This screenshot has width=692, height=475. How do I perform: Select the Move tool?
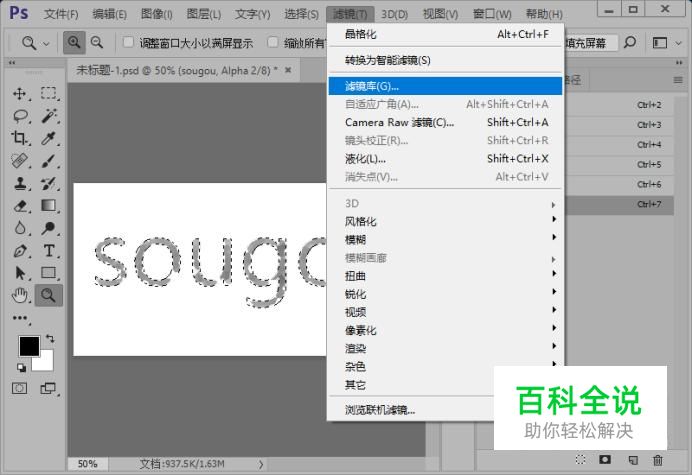pos(19,94)
